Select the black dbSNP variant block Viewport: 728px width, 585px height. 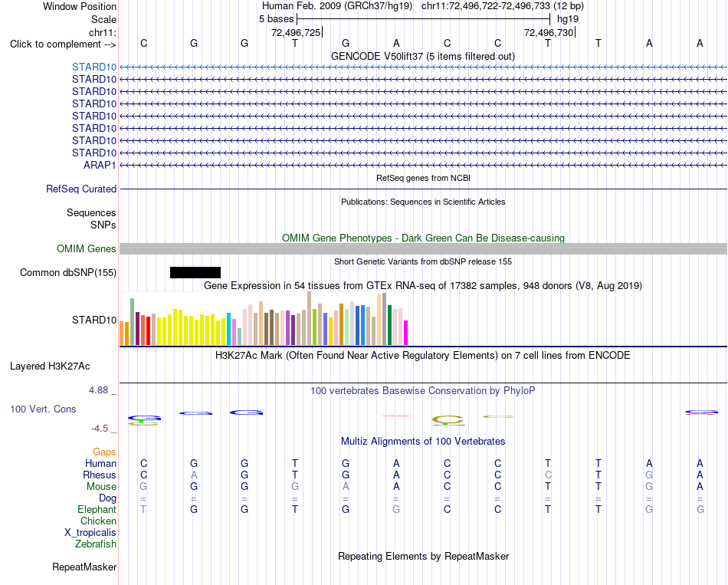point(195,272)
